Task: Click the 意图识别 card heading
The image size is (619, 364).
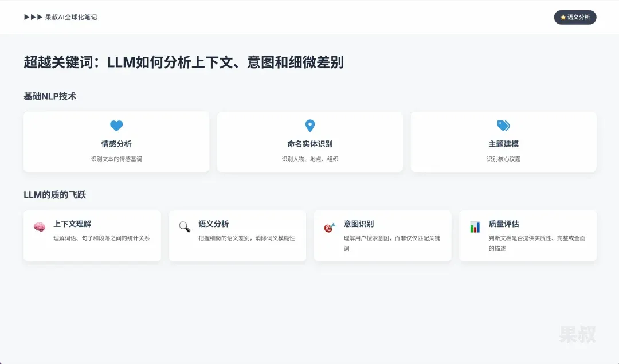Action: click(x=359, y=224)
